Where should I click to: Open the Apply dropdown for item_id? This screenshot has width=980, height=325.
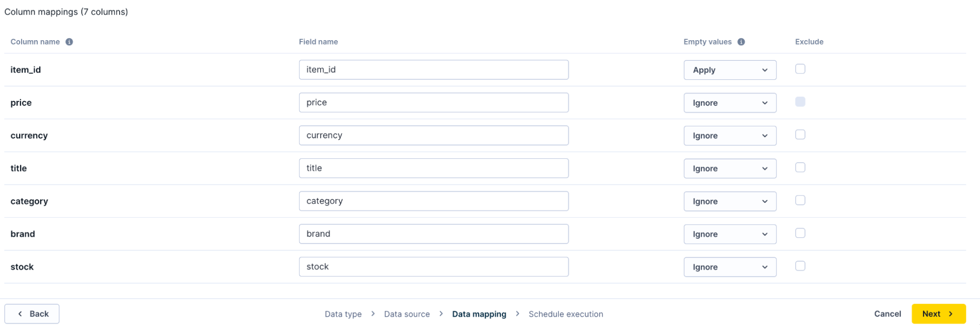click(730, 70)
